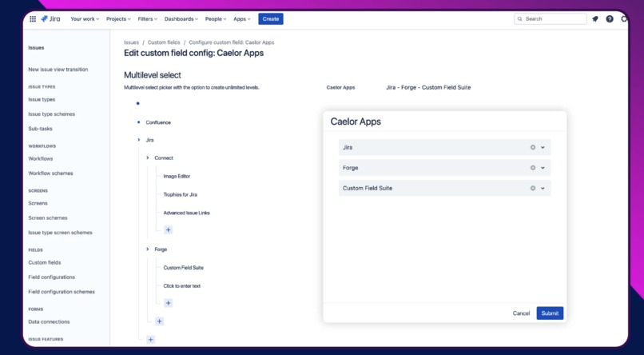Open the Projects menu
The height and width of the screenshot is (355, 644).
(x=118, y=19)
